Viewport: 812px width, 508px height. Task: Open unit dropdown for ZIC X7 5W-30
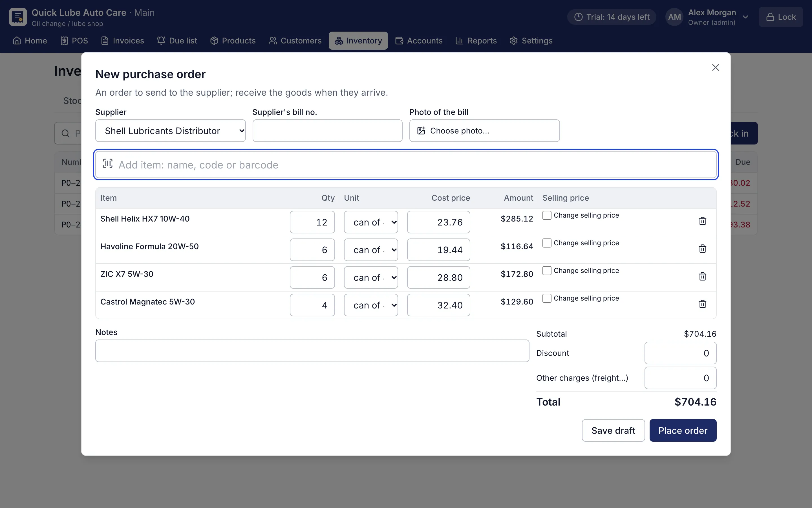click(371, 277)
